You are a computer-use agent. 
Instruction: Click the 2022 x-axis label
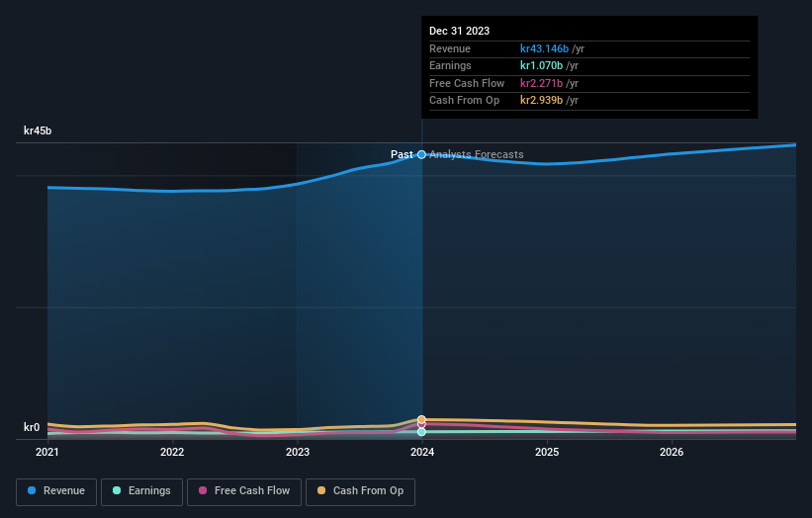pos(172,452)
